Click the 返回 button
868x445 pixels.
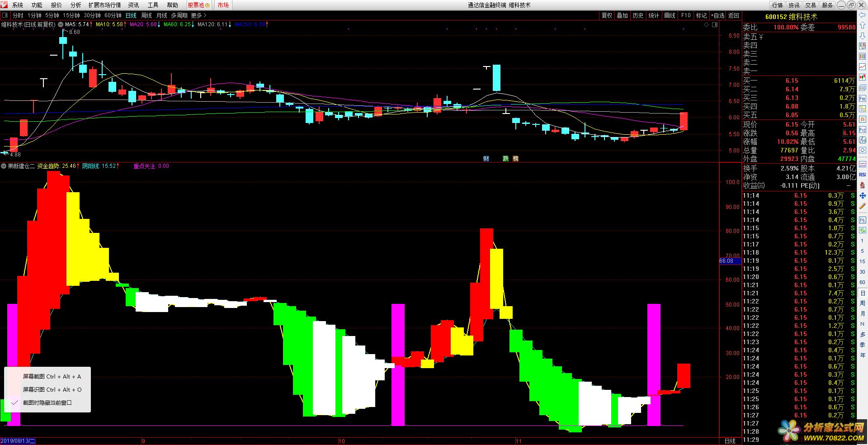click(734, 15)
